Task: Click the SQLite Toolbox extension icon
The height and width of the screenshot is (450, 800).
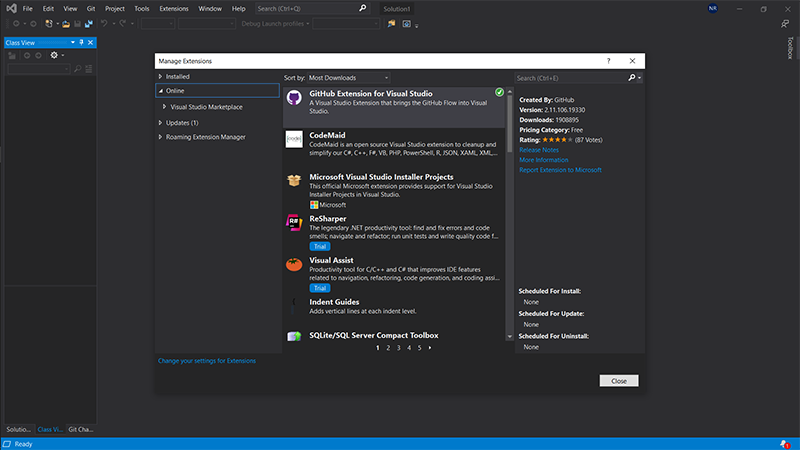Action: pyautogui.click(x=294, y=336)
